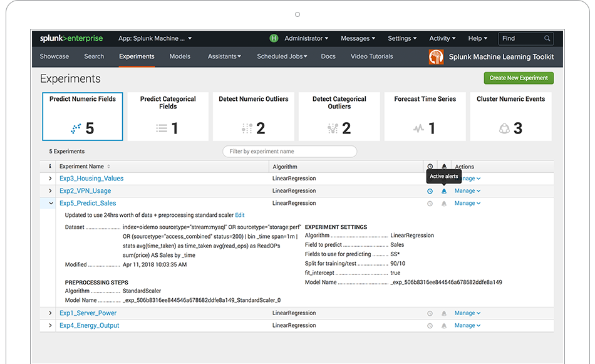This screenshot has width=595, height=364.
Task: Select the Experiments tab
Action: point(137,56)
